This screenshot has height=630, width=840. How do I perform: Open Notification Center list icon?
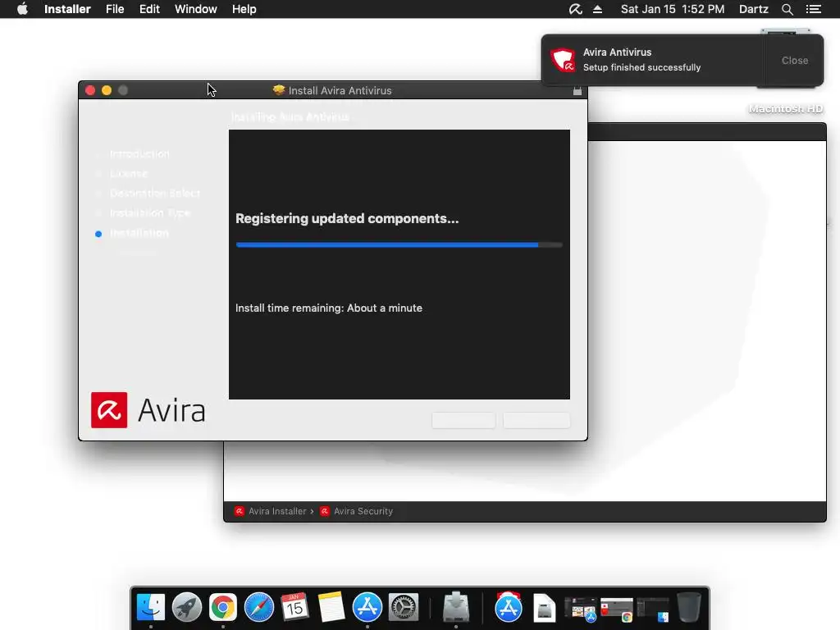pyautogui.click(x=813, y=9)
